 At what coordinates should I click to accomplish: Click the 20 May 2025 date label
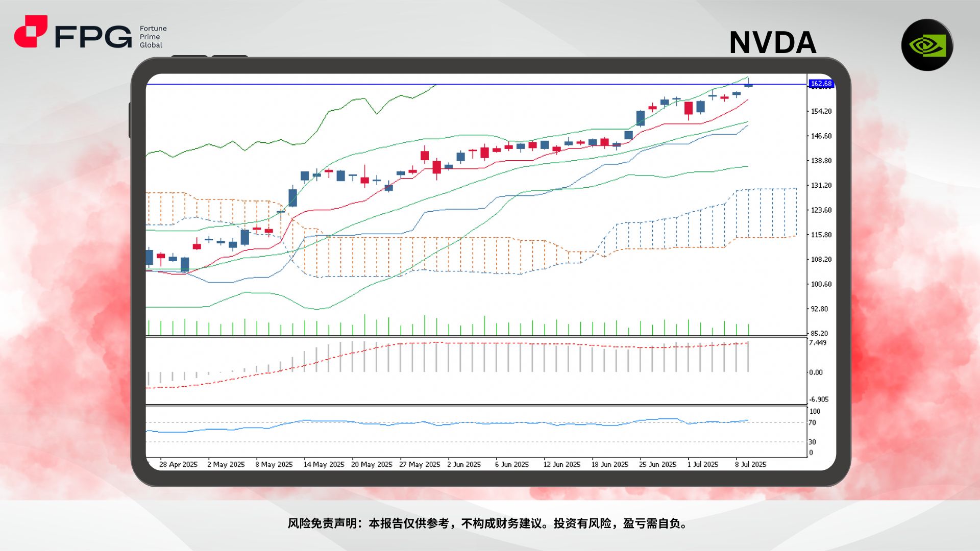[x=372, y=465]
